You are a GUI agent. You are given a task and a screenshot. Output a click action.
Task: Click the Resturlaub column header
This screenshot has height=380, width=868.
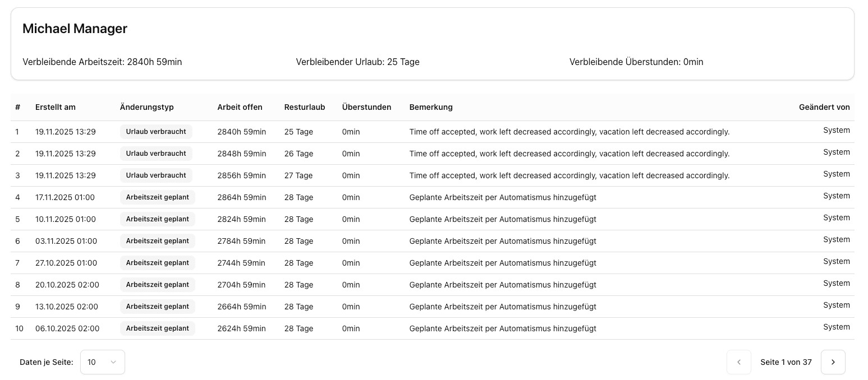(305, 107)
